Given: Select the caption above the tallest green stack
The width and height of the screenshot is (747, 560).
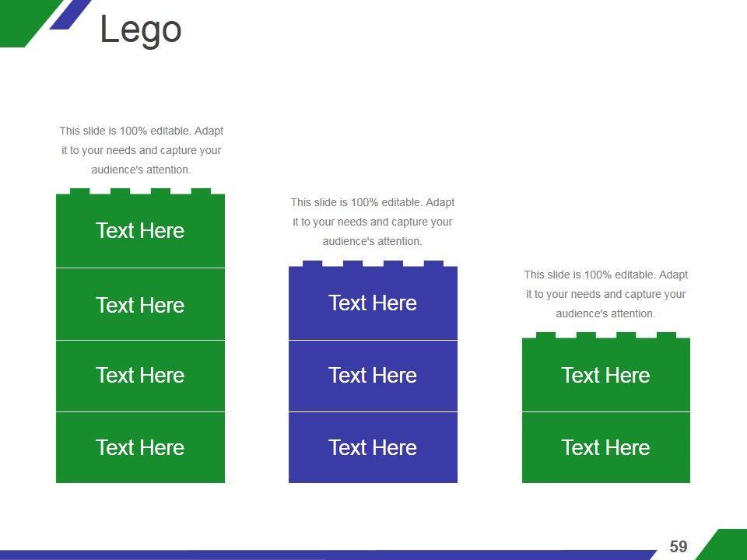Looking at the screenshot, I should (141, 150).
